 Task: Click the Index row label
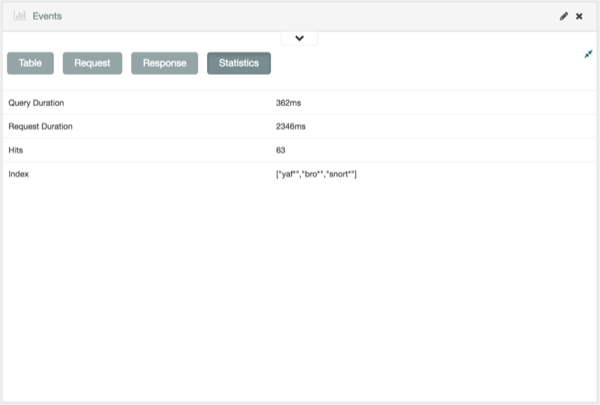(x=18, y=174)
